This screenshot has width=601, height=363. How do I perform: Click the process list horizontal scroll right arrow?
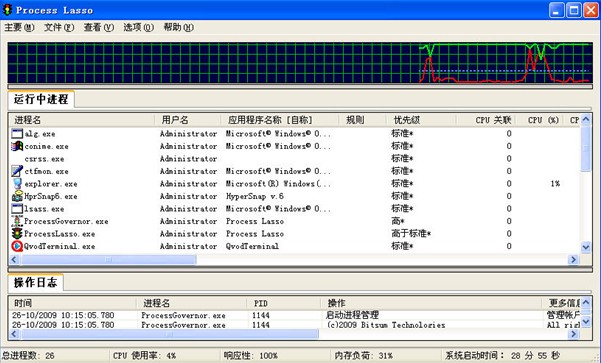coord(573,260)
